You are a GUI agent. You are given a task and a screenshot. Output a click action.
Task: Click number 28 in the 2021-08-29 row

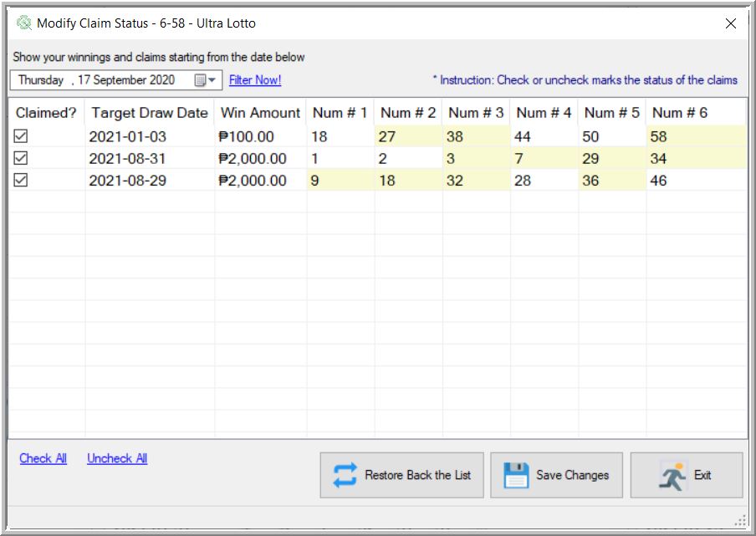[544, 181]
